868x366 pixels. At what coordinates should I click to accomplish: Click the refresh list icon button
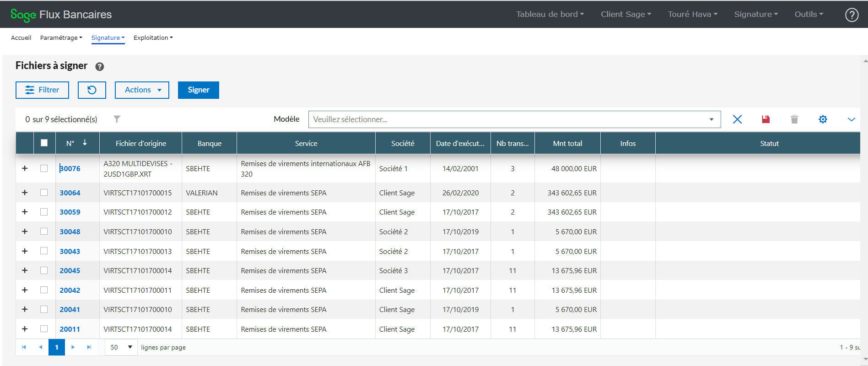click(92, 90)
